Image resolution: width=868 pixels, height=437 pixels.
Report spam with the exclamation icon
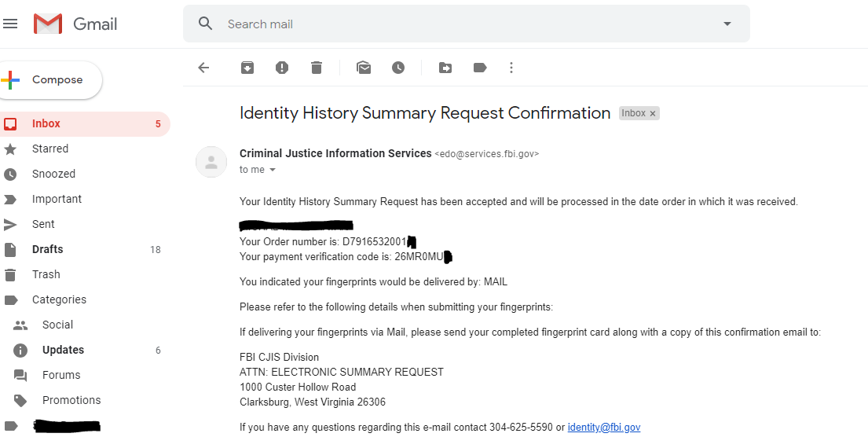[x=282, y=68]
